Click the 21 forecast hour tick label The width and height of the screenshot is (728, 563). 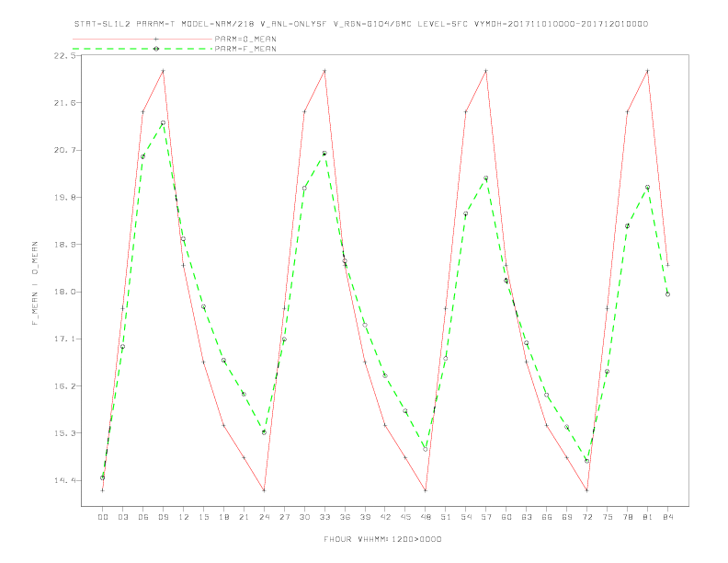click(244, 517)
